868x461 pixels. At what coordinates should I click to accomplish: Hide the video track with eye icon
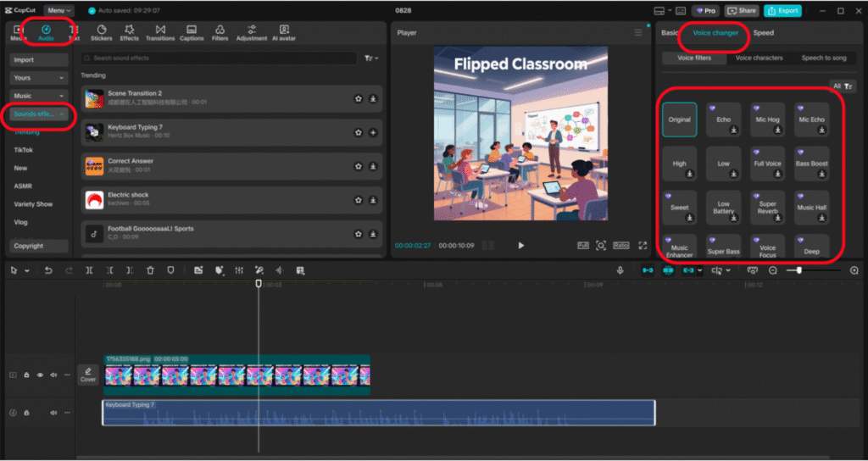coord(40,375)
